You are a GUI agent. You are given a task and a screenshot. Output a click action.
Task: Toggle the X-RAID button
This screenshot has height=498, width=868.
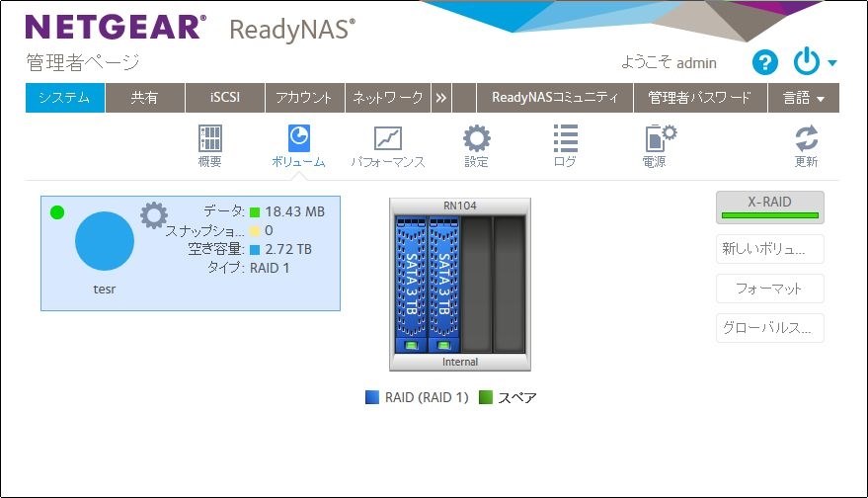point(769,207)
